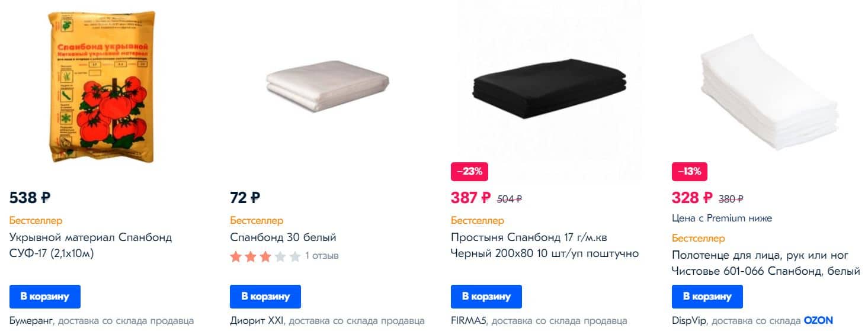Image resolution: width=868 pixels, height=331 pixels.
Task: Click the −23% discount badge
Action: pos(469,172)
